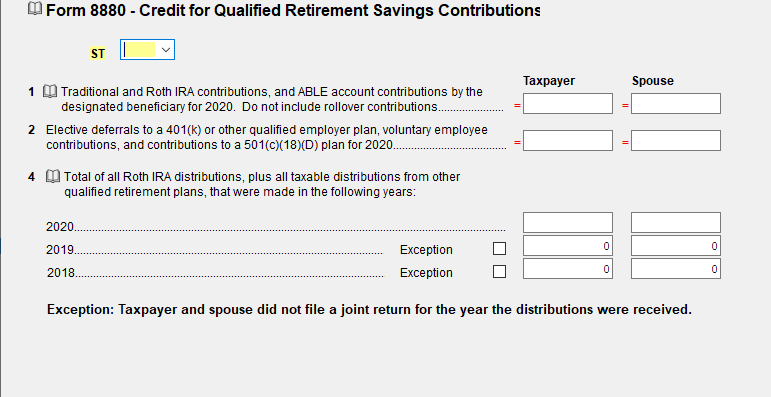Click red equals sign before line 1 Spouse
This screenshot has width=771, height=397.
pos(625,105)
